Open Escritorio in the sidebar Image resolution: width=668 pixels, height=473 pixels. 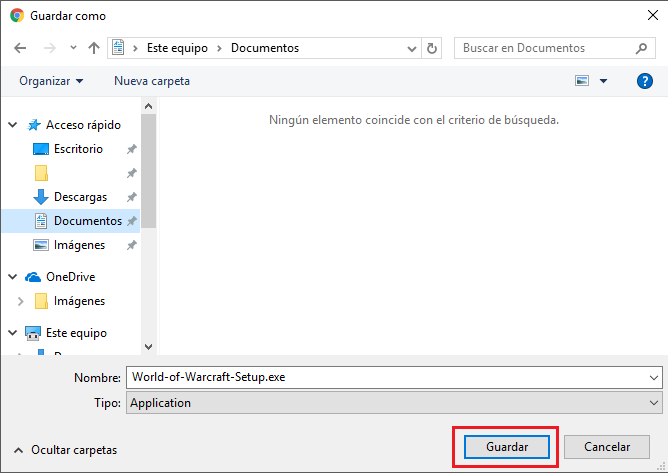point(78,149)
